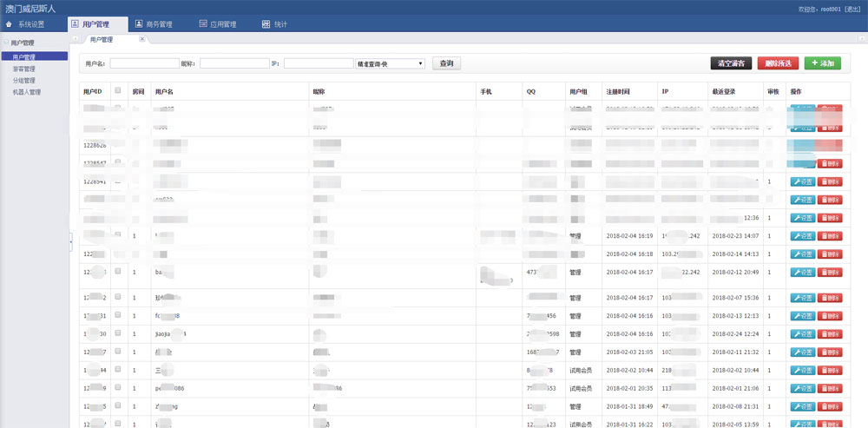Viewport: 868px width, 428px height.
Task: Click 删除 trash for row registered 2018-01-31 18:49
Action: 830,406
